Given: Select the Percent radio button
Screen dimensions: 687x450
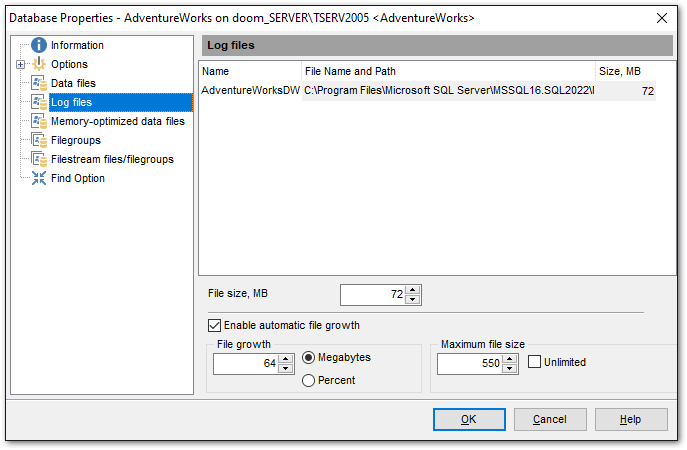Looking at the screenshot, I should tap(308, 380).
